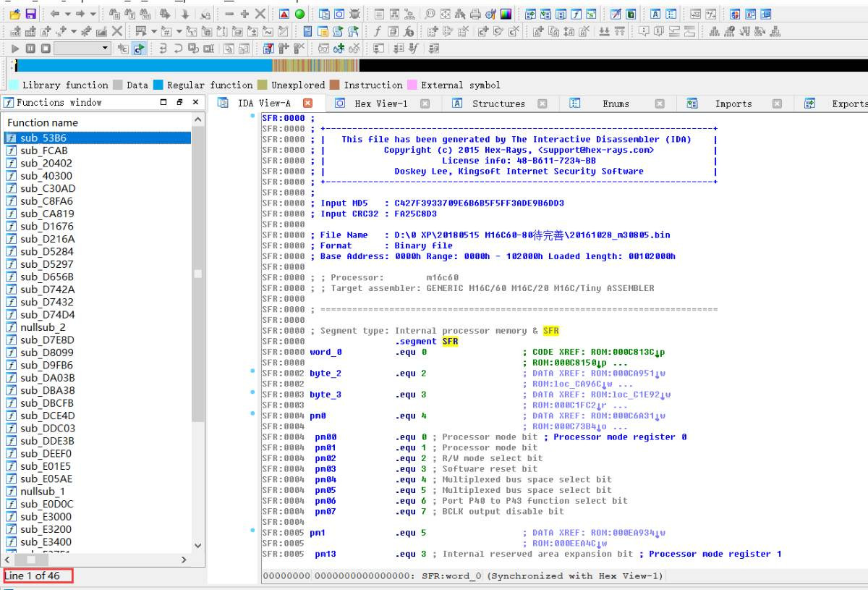
Task: Click the red warning triangle toolbar icon
Action: pos(284,14)
